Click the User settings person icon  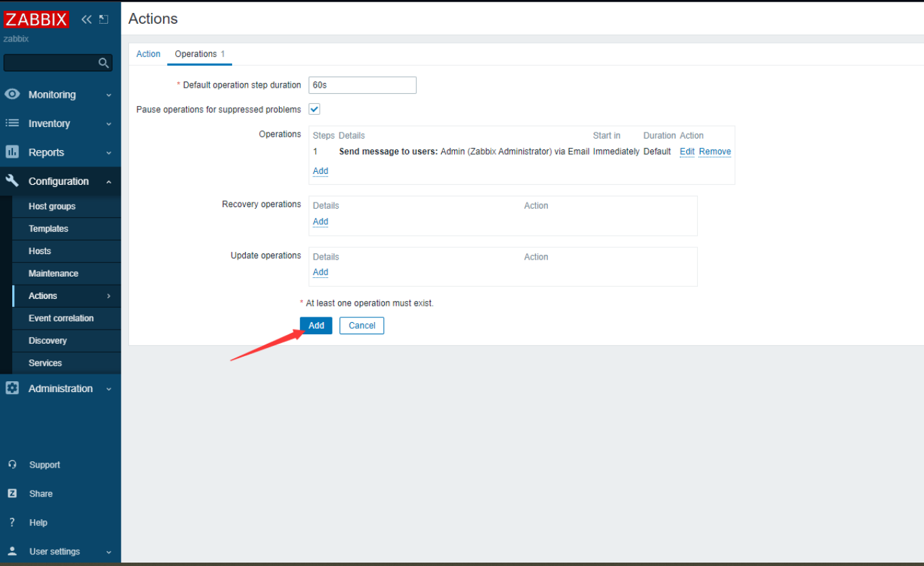(x=12, y=551)
